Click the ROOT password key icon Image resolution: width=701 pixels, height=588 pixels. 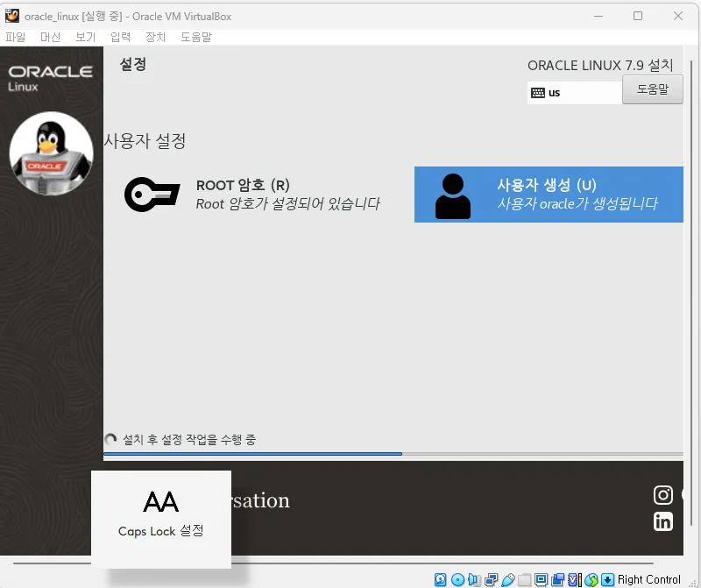click(x=152, y=194)
